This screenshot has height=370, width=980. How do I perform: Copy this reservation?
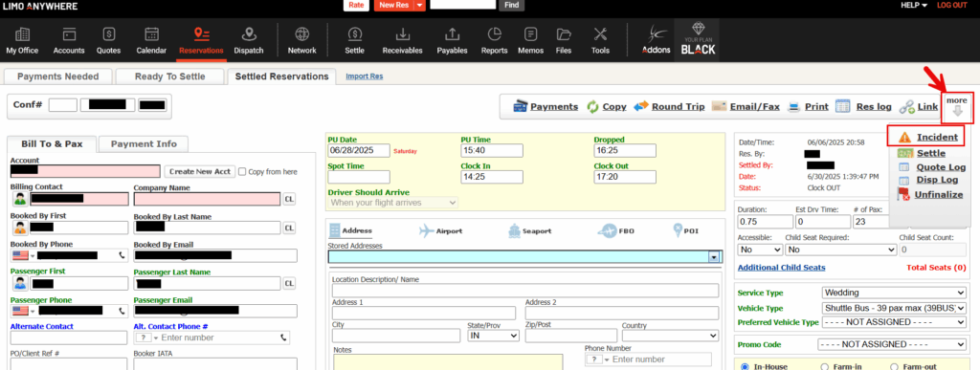point(606,107)
